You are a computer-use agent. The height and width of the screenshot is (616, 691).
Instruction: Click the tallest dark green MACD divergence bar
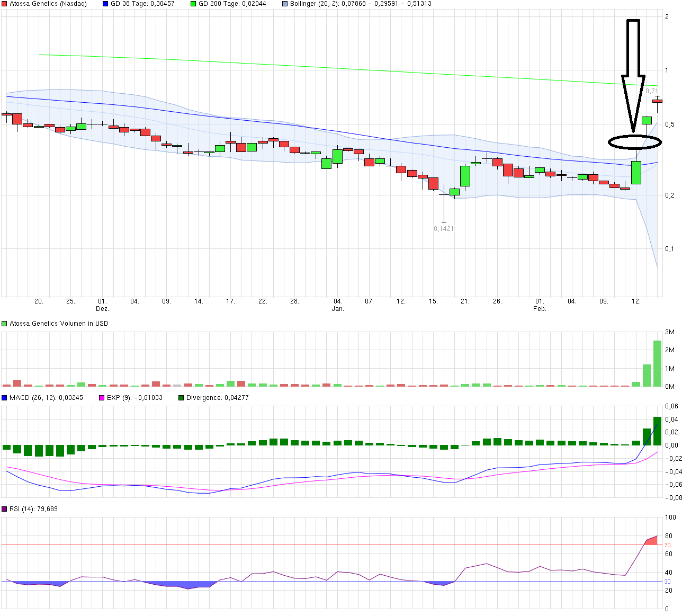pyautogui.click(x=657, y=431)
